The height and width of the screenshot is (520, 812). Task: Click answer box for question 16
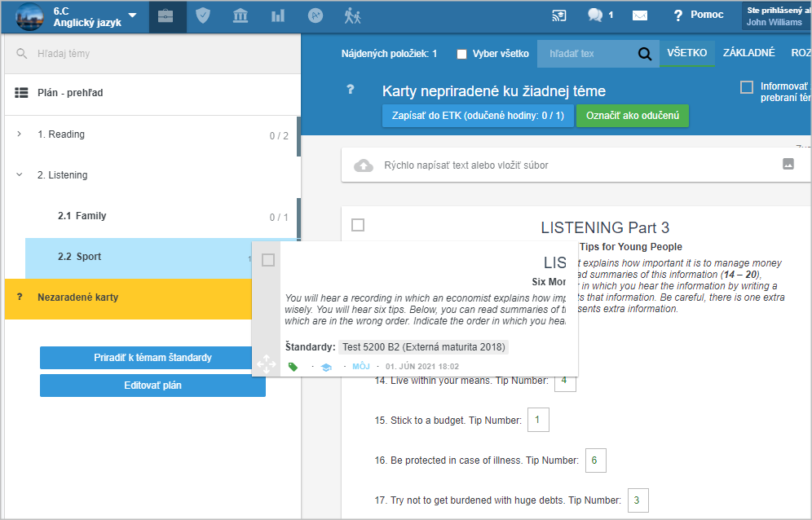pyautogui.click(x=595, y=460)
